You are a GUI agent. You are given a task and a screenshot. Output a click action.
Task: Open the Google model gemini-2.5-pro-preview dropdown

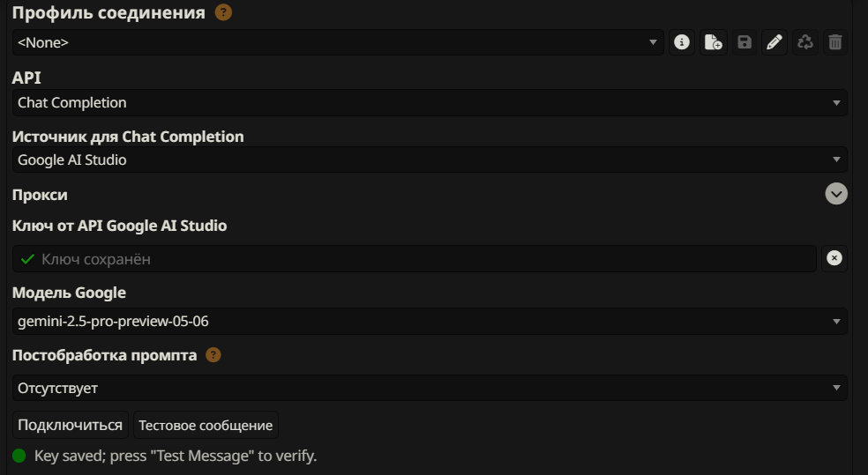430,321
